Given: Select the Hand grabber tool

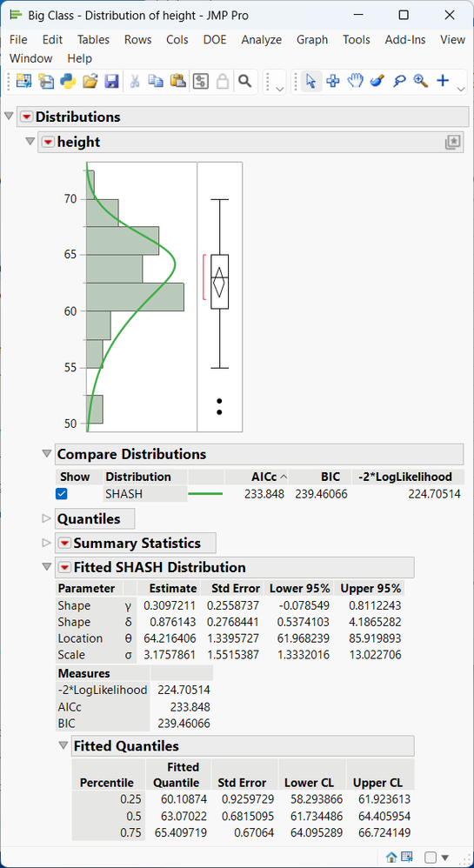Looking at the screenshot, I should pos(355,82).
